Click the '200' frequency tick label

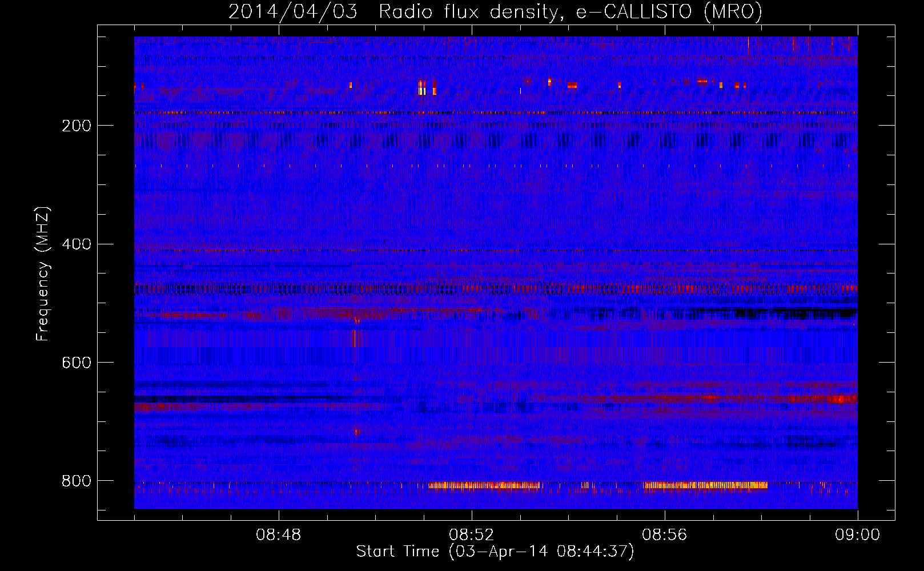click(77, 126)
